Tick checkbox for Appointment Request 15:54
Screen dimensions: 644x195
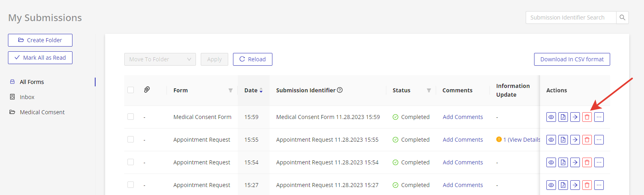tap(131, 162)
